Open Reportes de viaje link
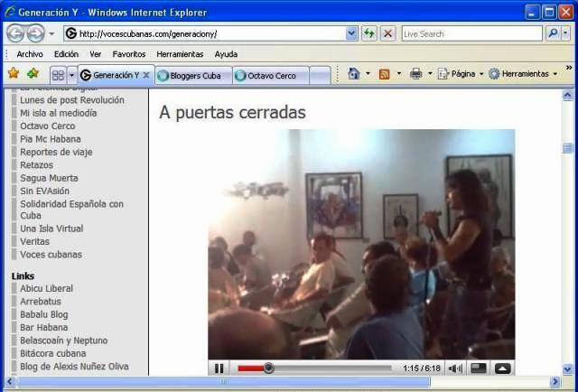 click(56, 152)
